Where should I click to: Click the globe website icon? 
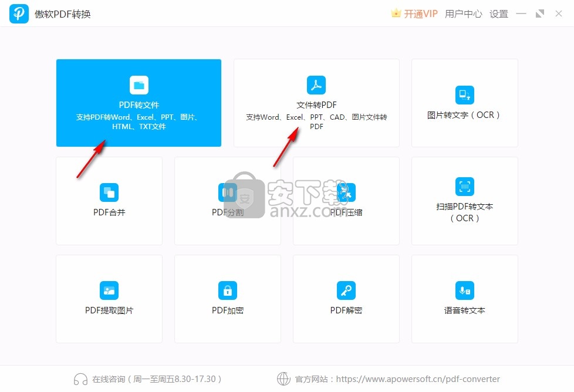(x=283, y=379)
